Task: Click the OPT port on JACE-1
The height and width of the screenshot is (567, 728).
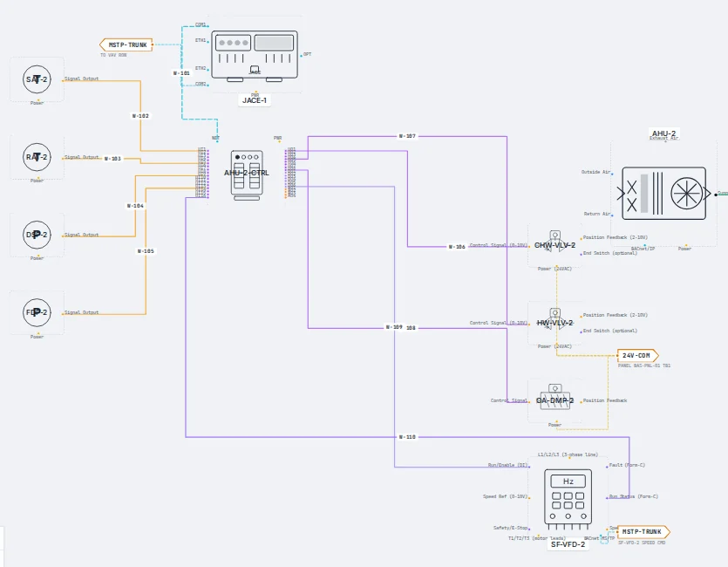Action: (302, 56)
